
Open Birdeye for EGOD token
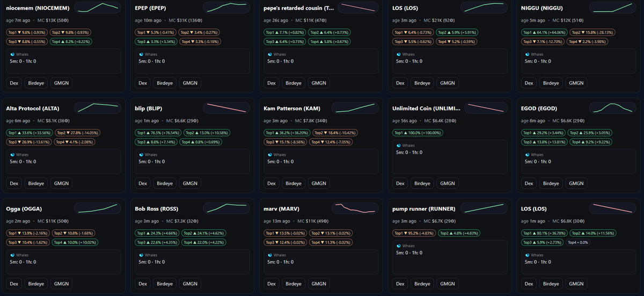pos(551,184)
